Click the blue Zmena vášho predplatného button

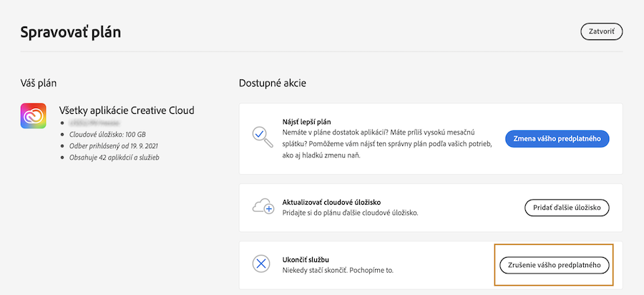[557, 138]
